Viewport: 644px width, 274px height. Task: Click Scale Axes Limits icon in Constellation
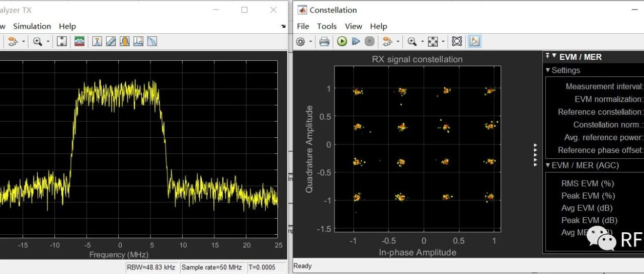[433, 42]
